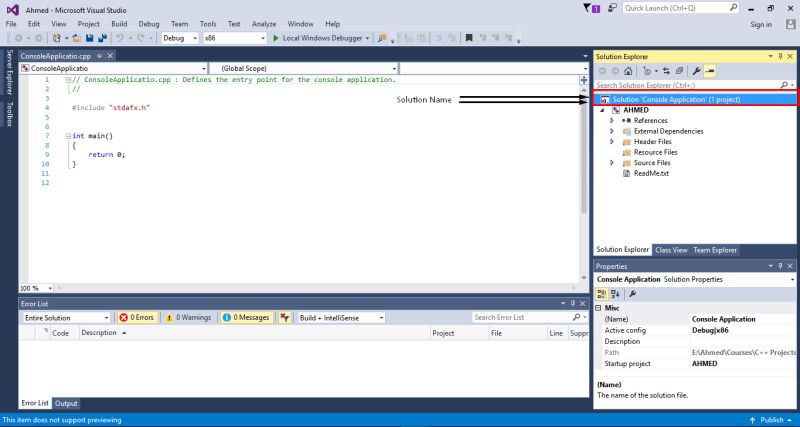Click the Collapse All icon in Solution Explorer
Screen dimensions: 800x427
pyautogui.click(x=679, y=71)
